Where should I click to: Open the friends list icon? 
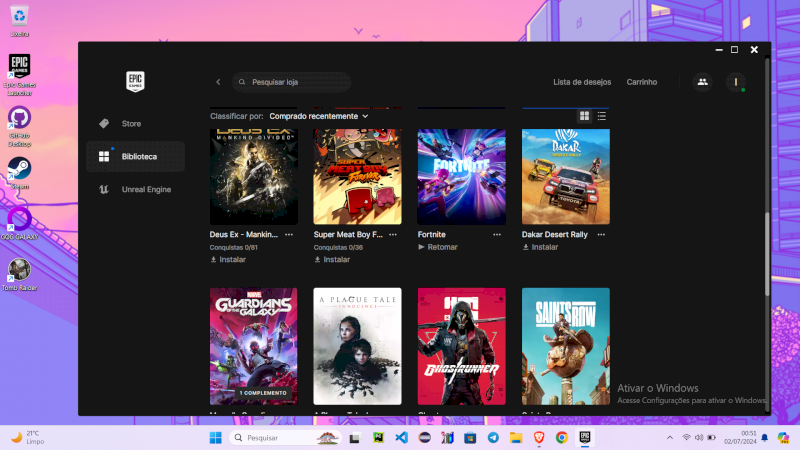(x=702, y=82)
